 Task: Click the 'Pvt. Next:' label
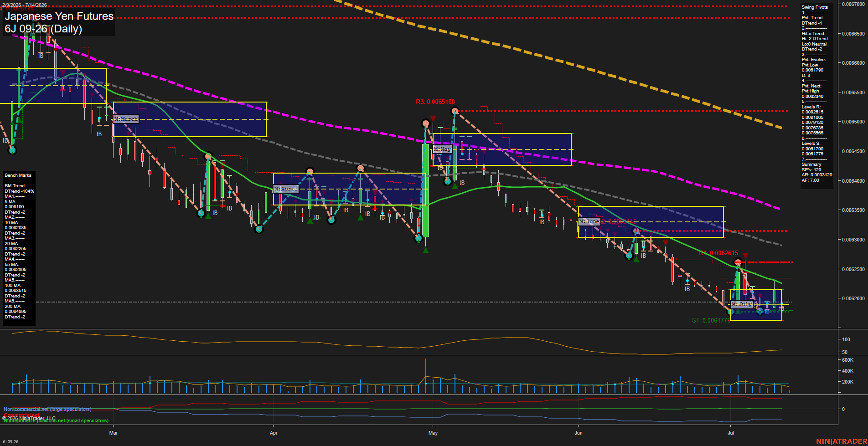[x=811, y=86]
